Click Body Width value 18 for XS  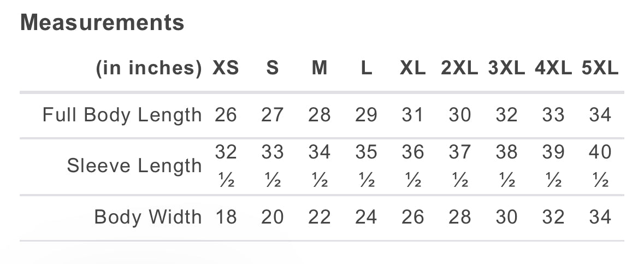[x=226, y=216]
